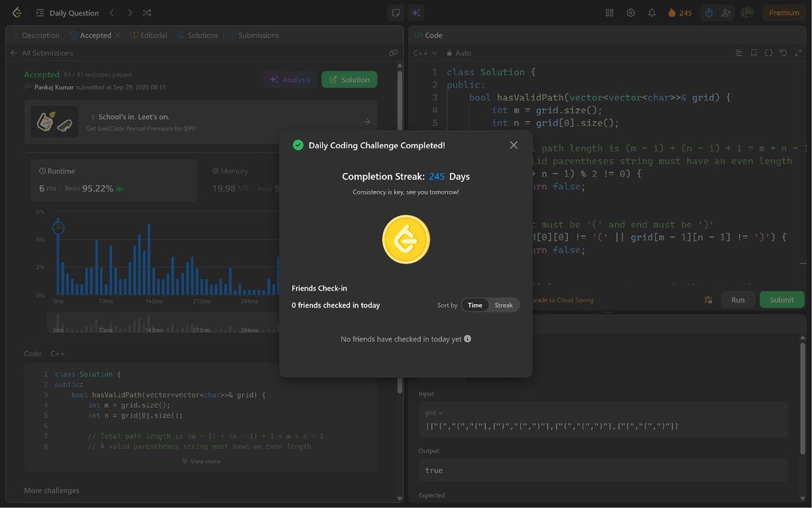Toggle the Auto lock setting
This screenshot has height=508, width=812.
point(458,53)
